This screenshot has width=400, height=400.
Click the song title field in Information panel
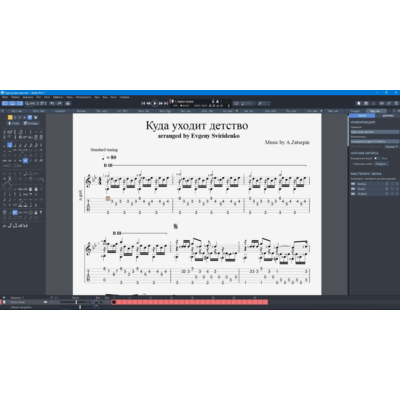click(374, 132)
